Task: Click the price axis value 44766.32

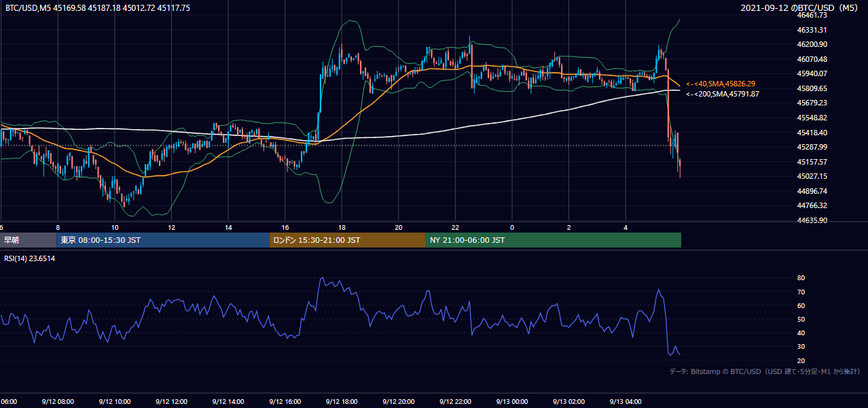Action: (812, 205)
